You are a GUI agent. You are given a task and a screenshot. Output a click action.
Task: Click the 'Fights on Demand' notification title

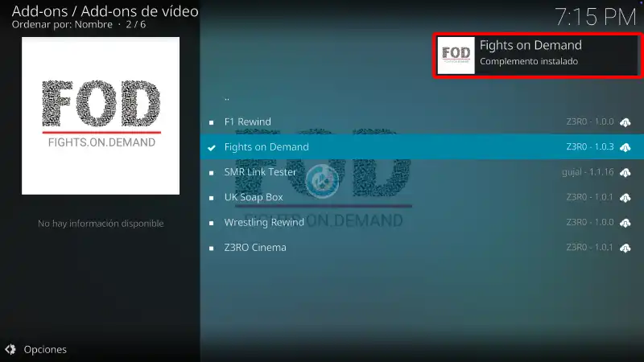530,45
